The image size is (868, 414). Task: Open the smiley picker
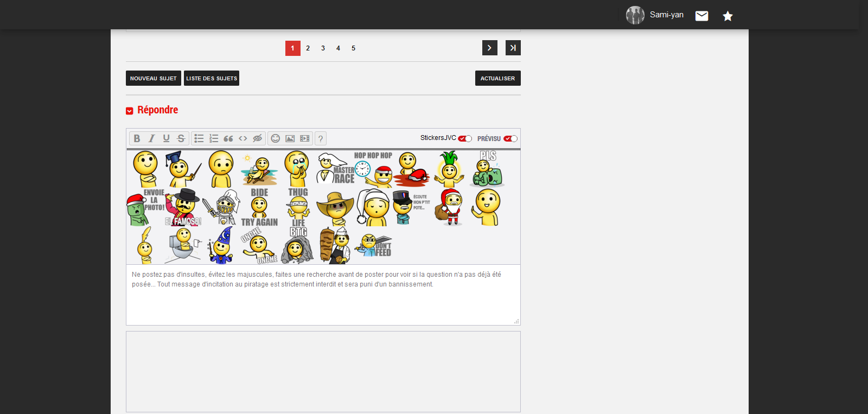click(276, 138)
